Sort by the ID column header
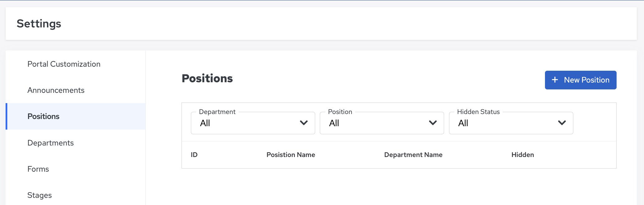Image resolution: width=644 pixels, height=205 pixels. tap(194, 155)
